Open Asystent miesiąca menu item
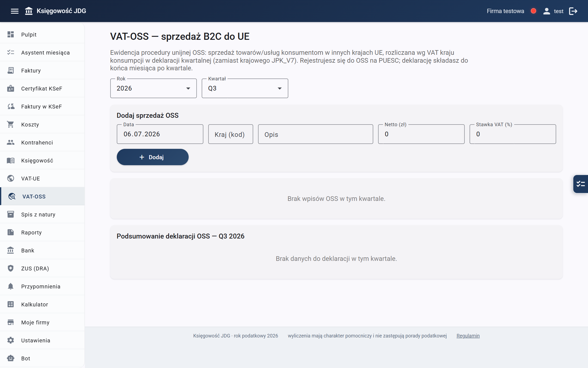This screenshot has width=588, height=368. pyautogui.click(x=42, y=52)
